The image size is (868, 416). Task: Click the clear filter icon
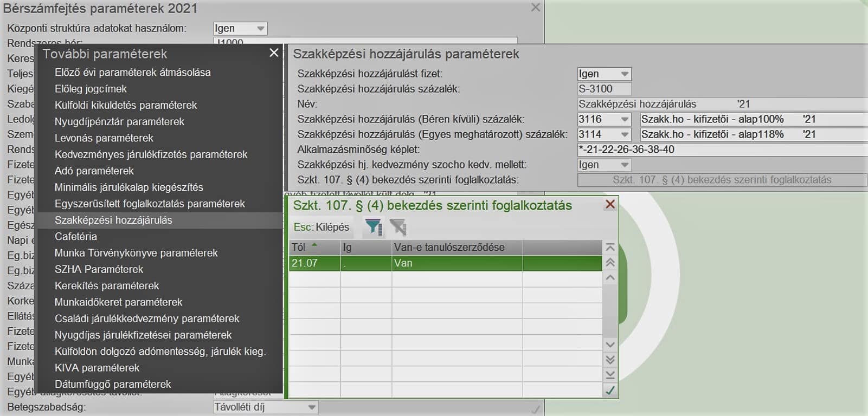pos(398,227)
